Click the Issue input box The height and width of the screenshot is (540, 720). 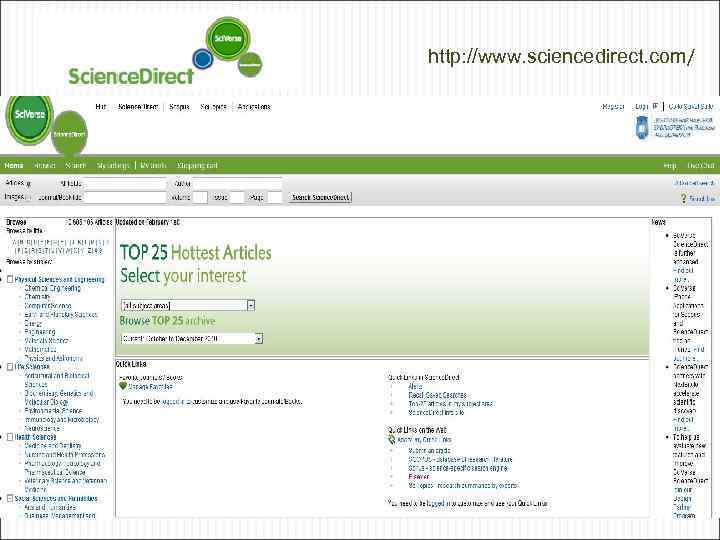coord(237,197)
